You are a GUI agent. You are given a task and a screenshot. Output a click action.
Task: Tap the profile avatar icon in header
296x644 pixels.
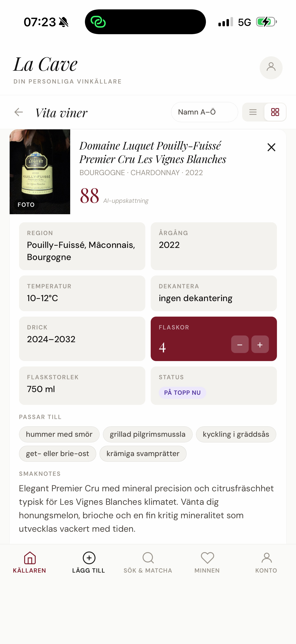tap(271, 68)
